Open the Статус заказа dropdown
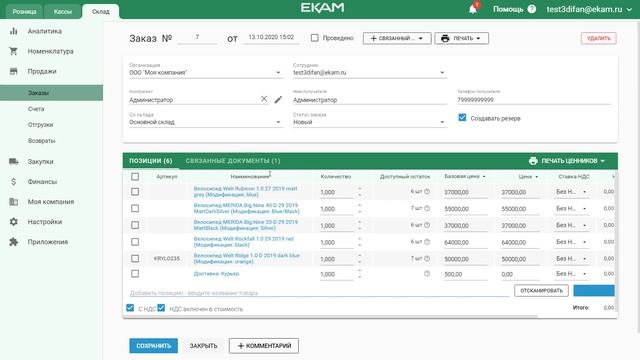Screen dimensions: 640x360 (x=369, y=122)
